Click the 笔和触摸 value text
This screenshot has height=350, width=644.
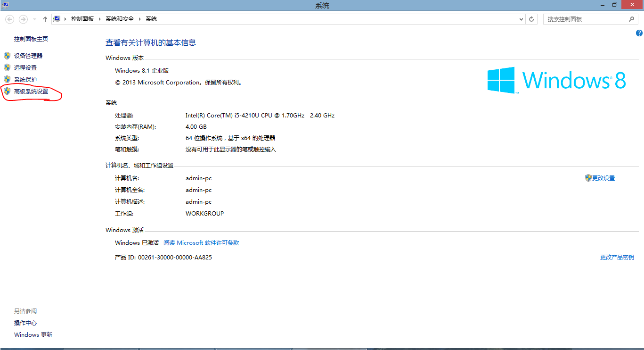[231, 150]
